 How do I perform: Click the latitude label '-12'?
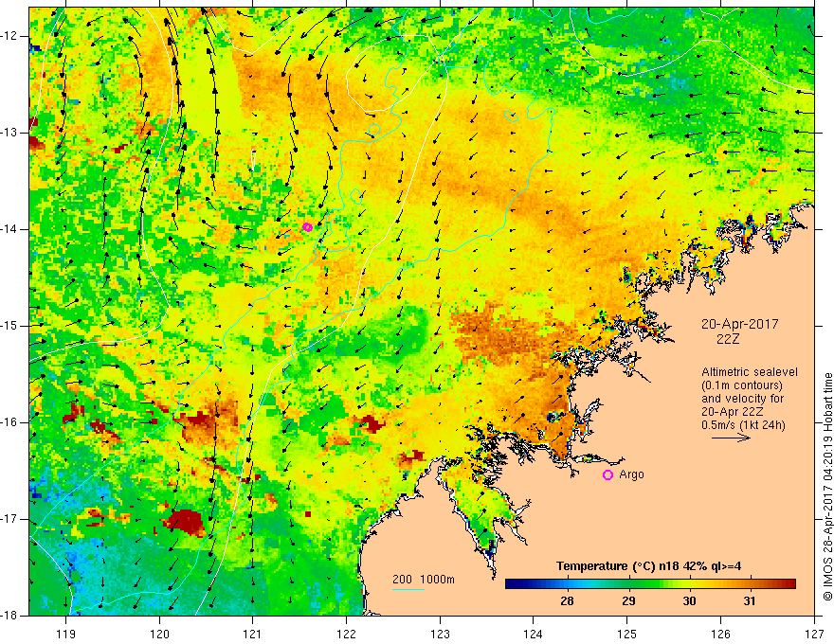pyautogui.click(x=9, y=36)
